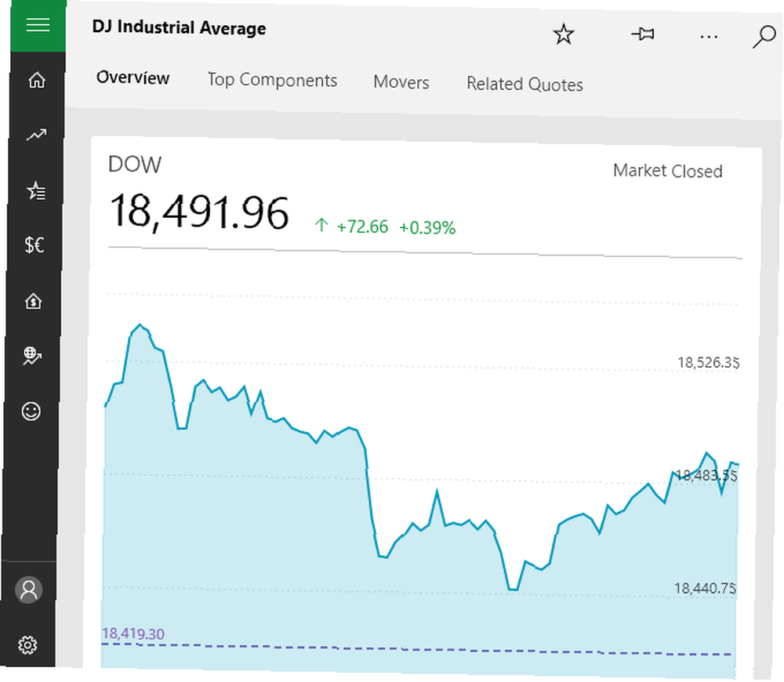Click the 18,419.30 previous close label

pos(133,634)
